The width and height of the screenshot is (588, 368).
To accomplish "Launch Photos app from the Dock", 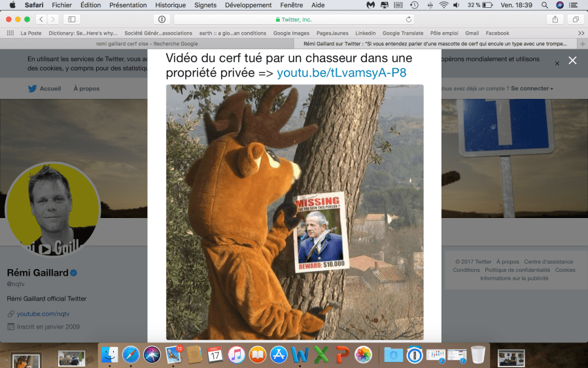I will (363, 354).
